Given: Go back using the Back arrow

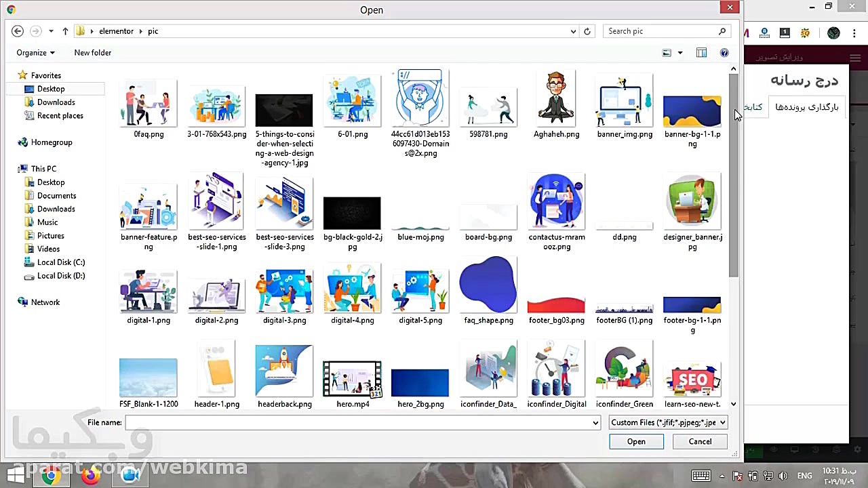Looking at the screenshot, I should click(18, 31).
